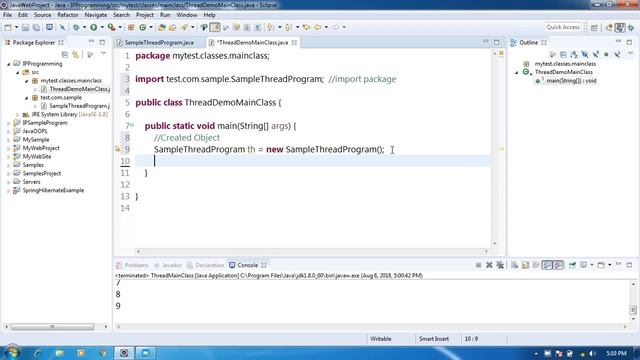640x360 pixels.
Task: Open the Declaration tab
Action: tap(206, 265)
